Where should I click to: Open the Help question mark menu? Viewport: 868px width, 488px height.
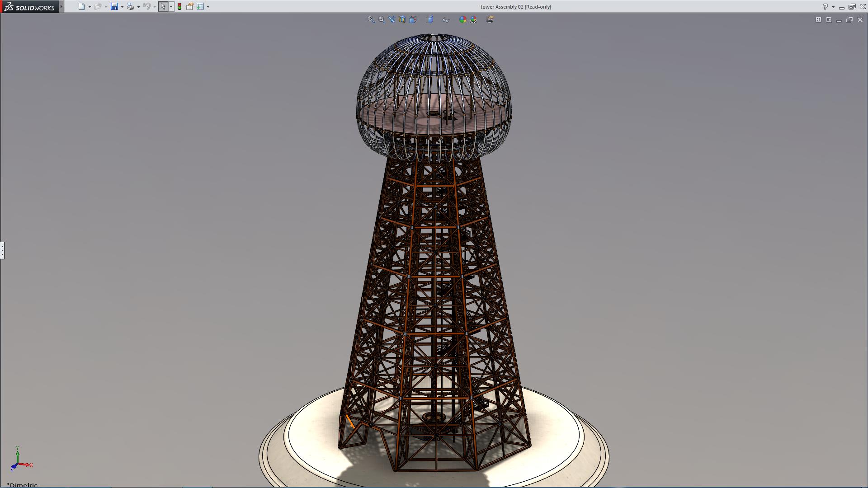pyautogui.click(x=825, y=7)
